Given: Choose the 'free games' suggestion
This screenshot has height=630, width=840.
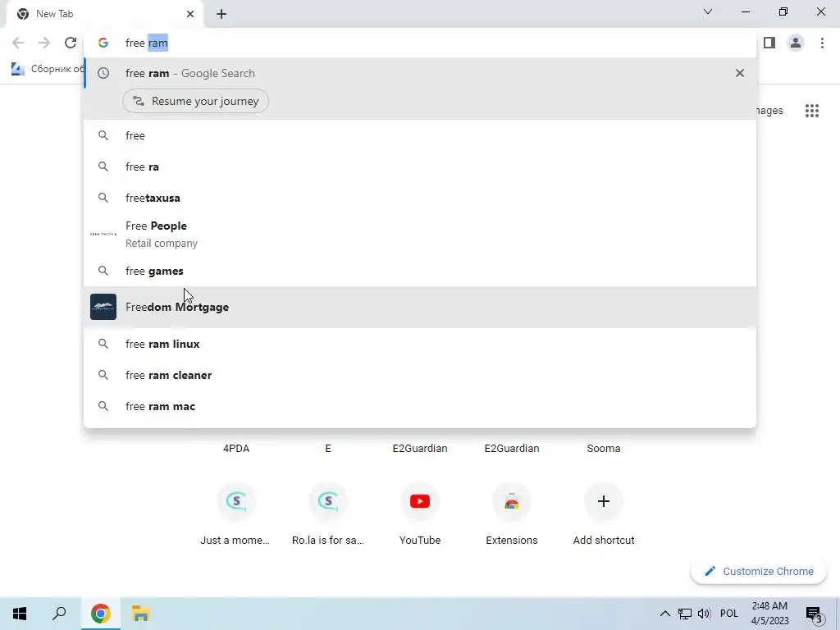Looking at the screenshot, I should (x=420, y=271).
